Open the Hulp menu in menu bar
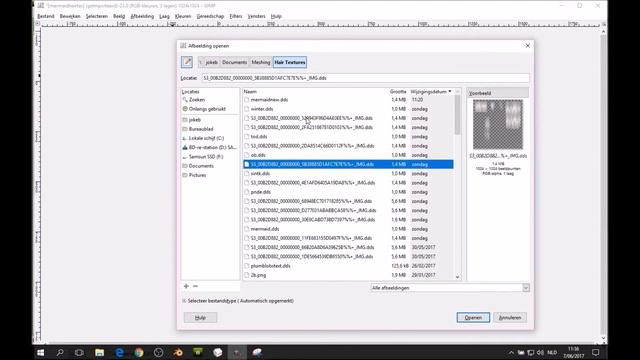 point(276,16)
